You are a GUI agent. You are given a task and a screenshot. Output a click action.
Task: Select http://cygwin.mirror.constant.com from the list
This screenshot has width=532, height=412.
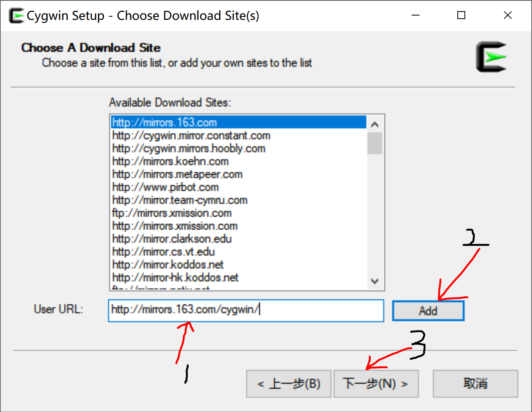pos(238,135)
